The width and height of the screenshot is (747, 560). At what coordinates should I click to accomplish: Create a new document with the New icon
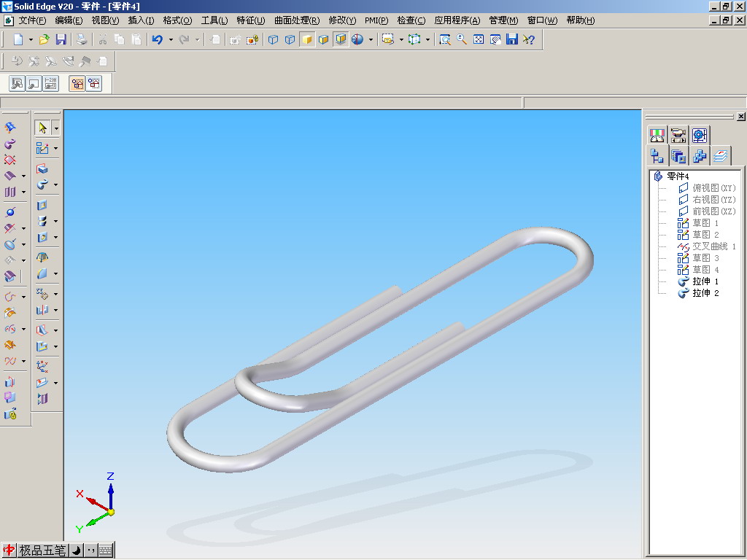click(18, 39)
